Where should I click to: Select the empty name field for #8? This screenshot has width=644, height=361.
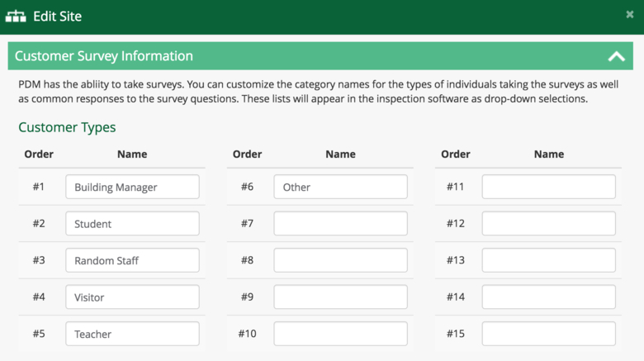[340, 260]
